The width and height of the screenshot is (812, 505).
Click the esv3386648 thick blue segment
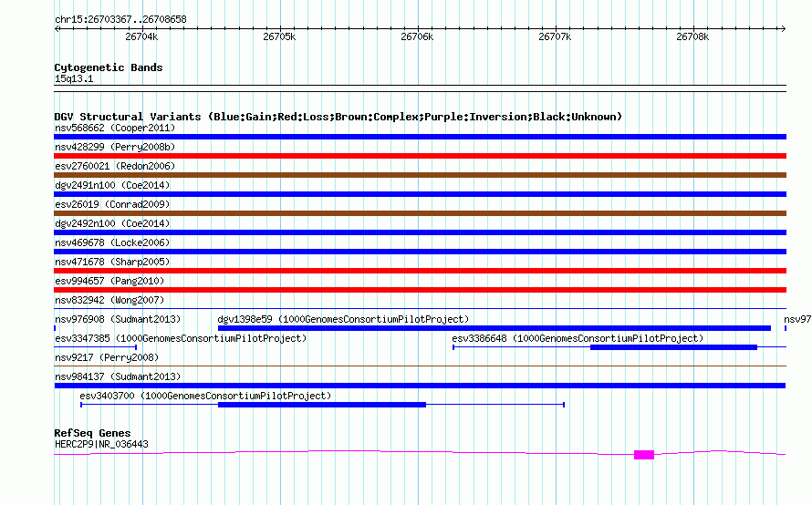pyautogui.click(x=673, y=347)
